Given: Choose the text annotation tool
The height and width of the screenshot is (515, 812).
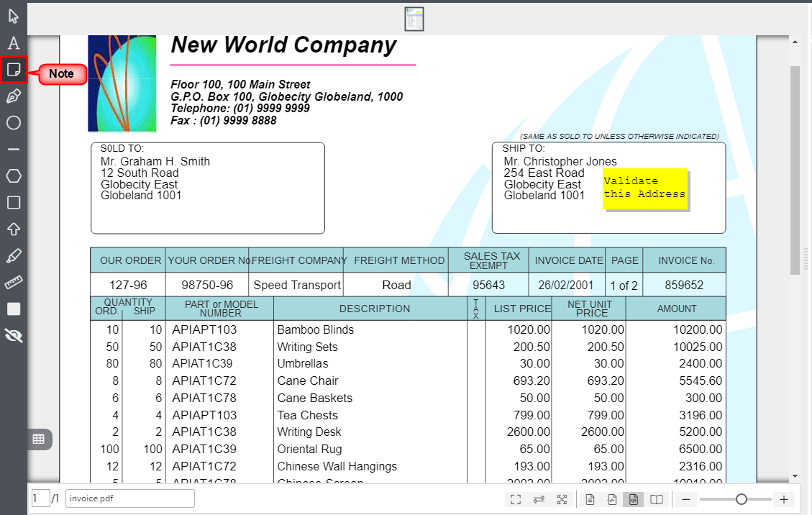Looking at the screenshot, I should point(14,43).
